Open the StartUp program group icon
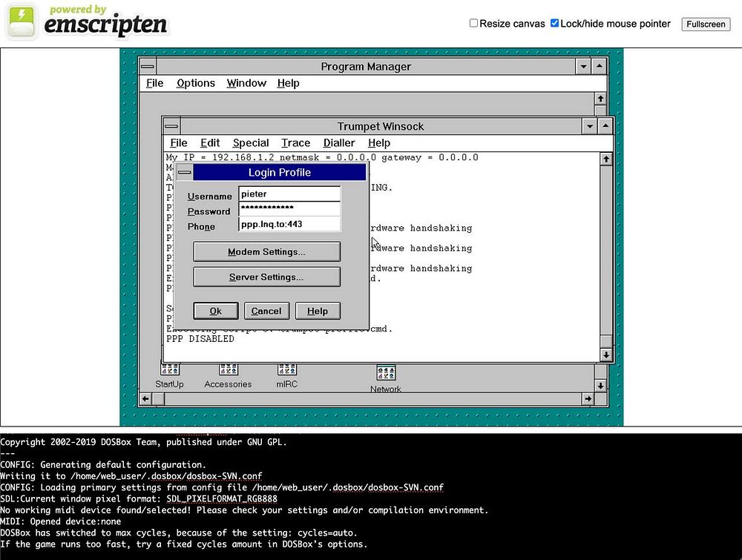Image resolution: width=742 pixels, height=560 pixels. (x=169, y=369)
